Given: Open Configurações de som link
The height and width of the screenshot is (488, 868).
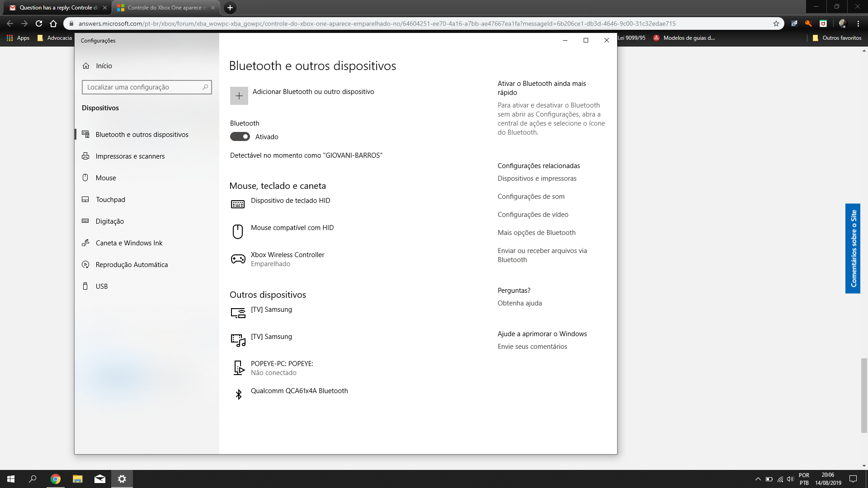Looking at the screenshot, I should 531,197.
